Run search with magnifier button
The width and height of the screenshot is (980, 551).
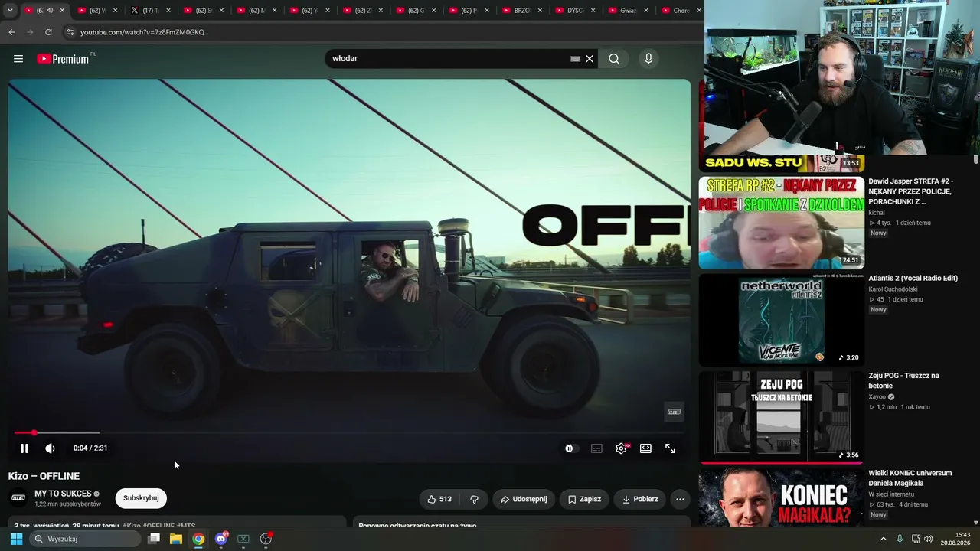[x=614, y=59]
